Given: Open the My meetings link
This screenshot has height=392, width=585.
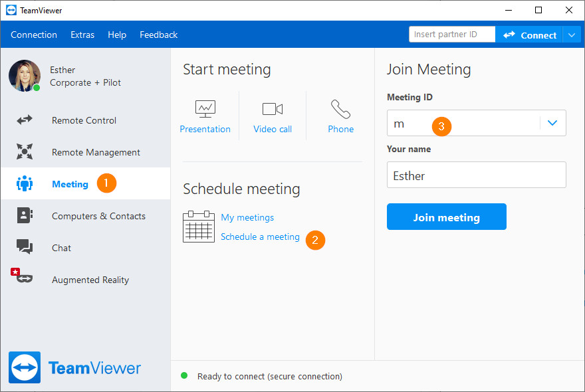Looking at the screenshot, I should click(247, 217).
